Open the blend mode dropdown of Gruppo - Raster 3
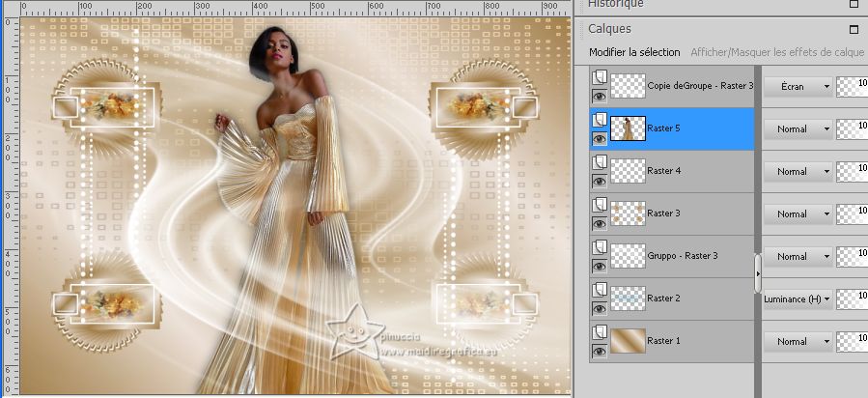 tap(798, 257)
